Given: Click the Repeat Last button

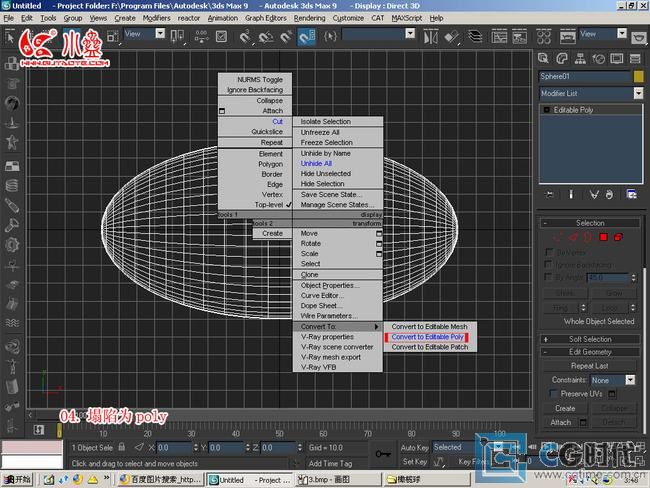Looking at the screenshot, I should (589, 366).
